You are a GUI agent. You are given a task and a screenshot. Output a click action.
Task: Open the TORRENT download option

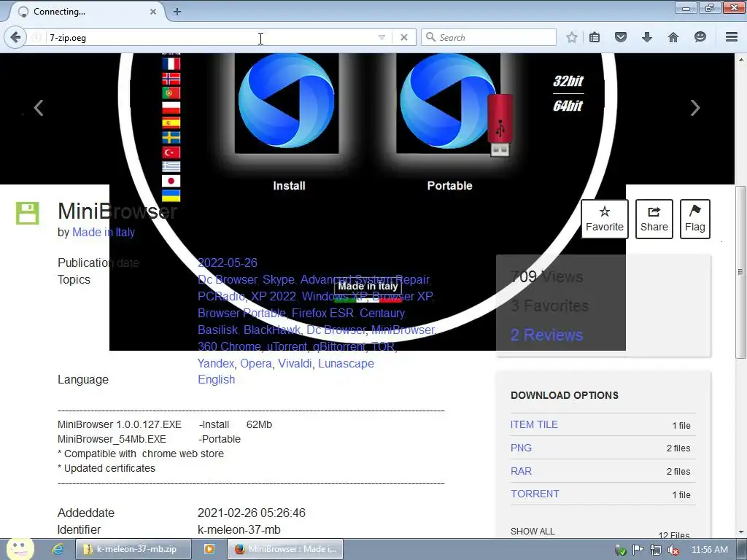pyautogui.click(x=535, y=494)
